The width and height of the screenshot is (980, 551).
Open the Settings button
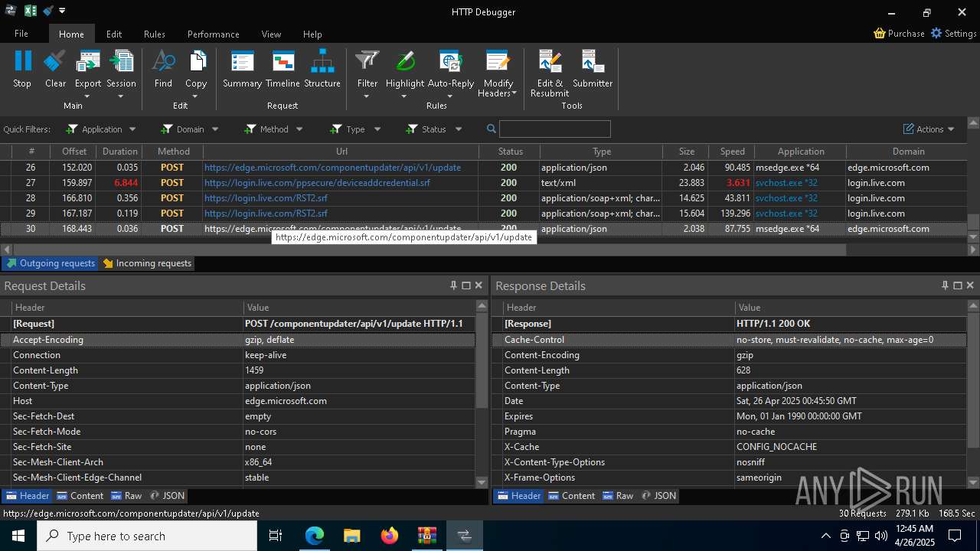[953, 34]
